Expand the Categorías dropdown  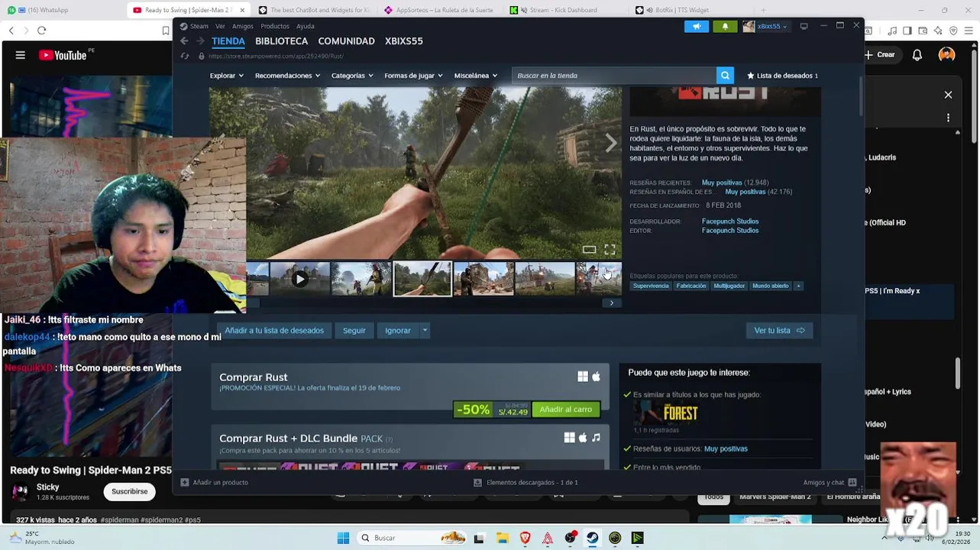352,76
